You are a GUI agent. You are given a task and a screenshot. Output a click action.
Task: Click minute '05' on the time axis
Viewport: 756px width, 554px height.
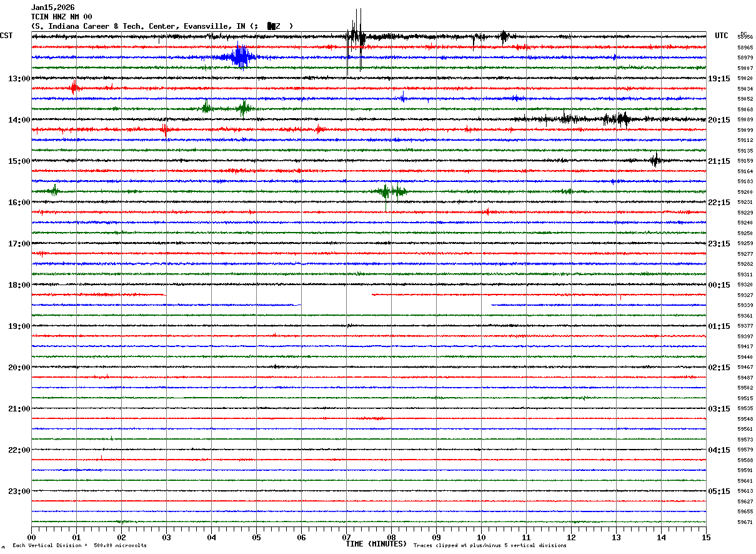(256, 537)
